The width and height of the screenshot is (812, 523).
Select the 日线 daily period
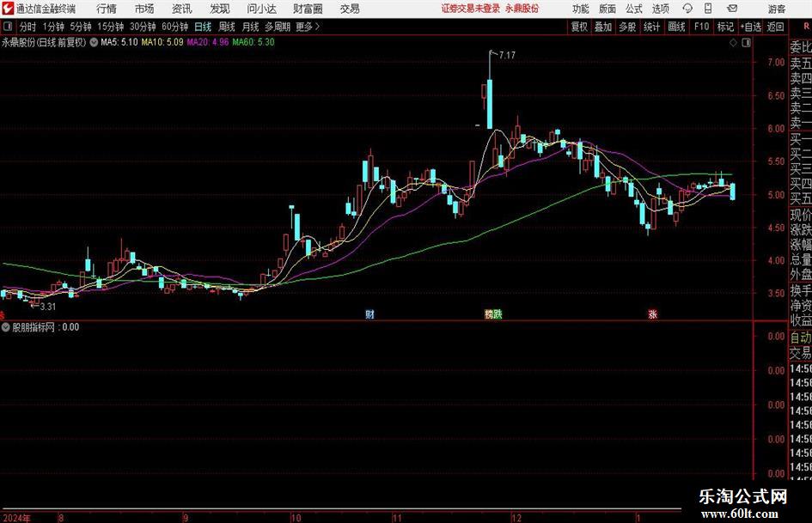(x=203, y=27)
